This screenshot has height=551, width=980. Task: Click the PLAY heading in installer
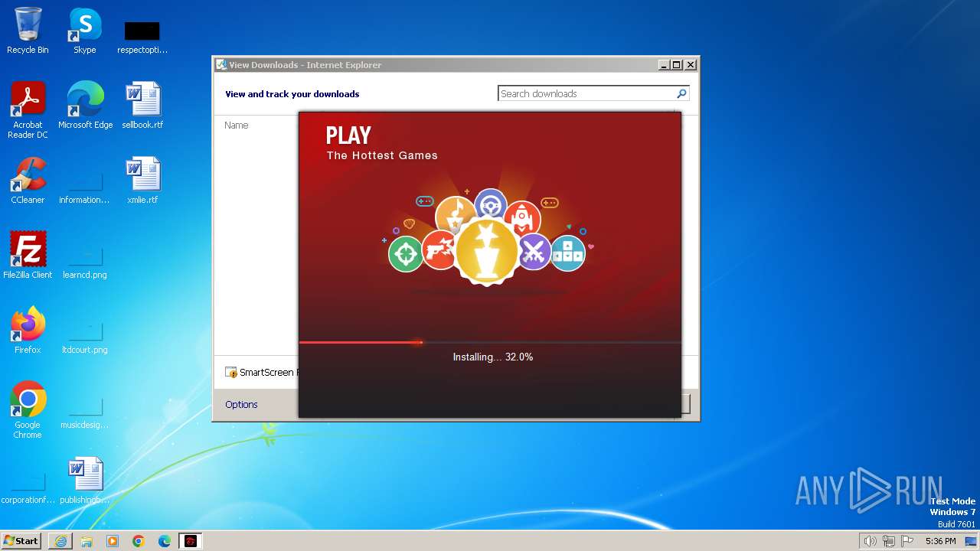point(348,135)
